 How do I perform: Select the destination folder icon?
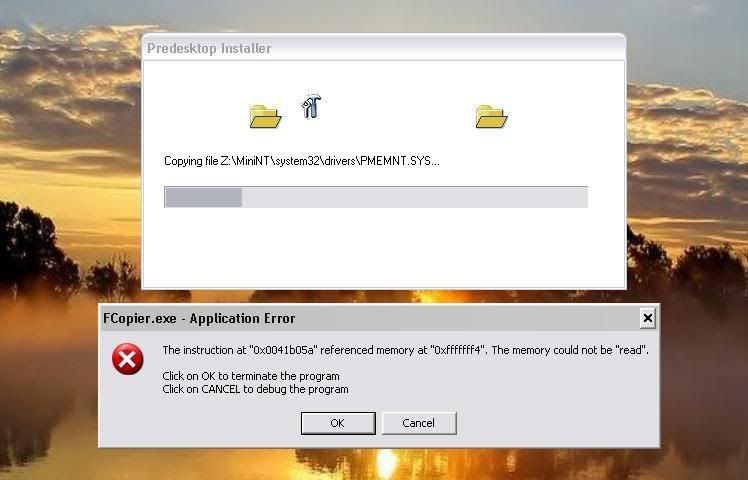tap(491, 116)
